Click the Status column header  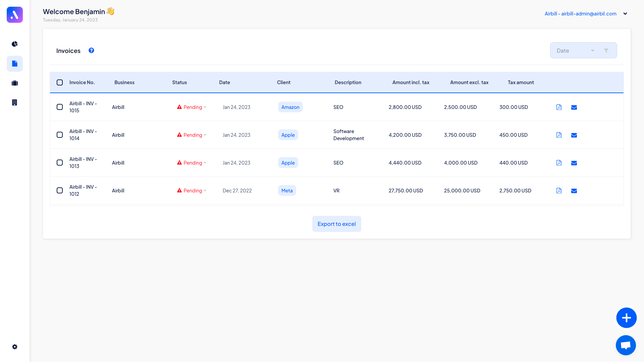[x=179, y=82]
